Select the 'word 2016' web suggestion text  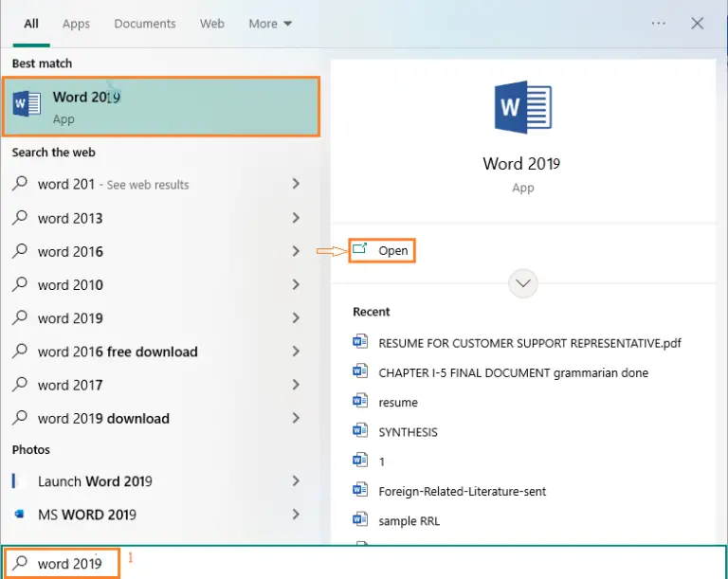70,252
